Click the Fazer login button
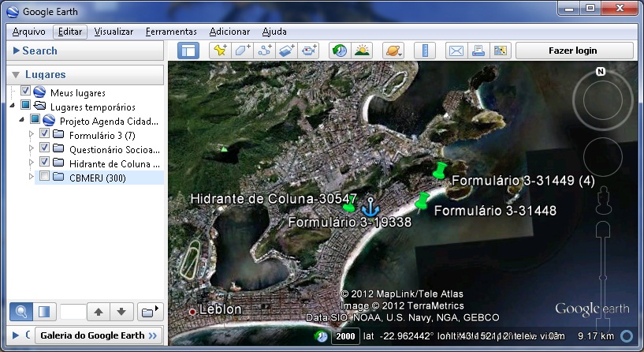Screen dimensions: 644x352 click(x=574, y=51)
